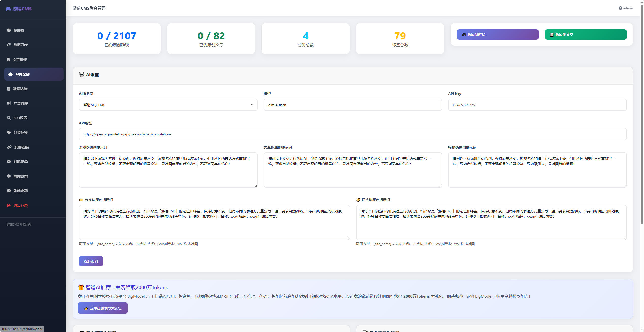This screenshot has width=644, height=332.
Task: Click the 伪原创游戏 button
Action: pyautogui.click(x=497, y=35)
